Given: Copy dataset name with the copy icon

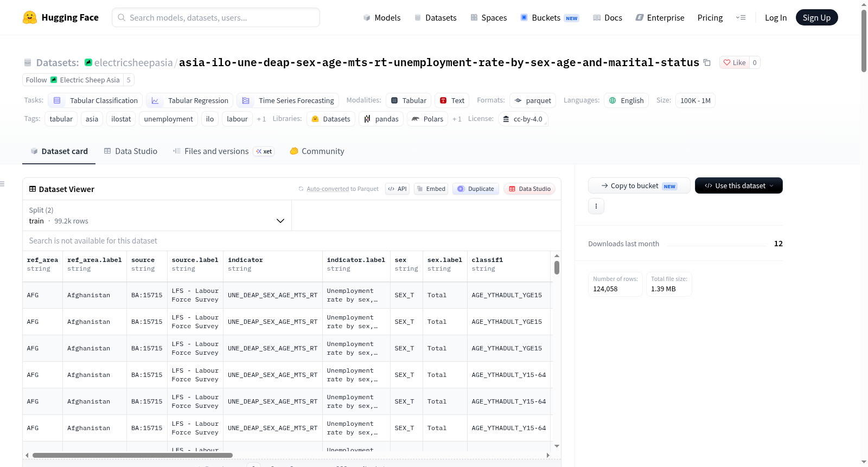Looking at the screenshot, I should [x=707, y=62].
